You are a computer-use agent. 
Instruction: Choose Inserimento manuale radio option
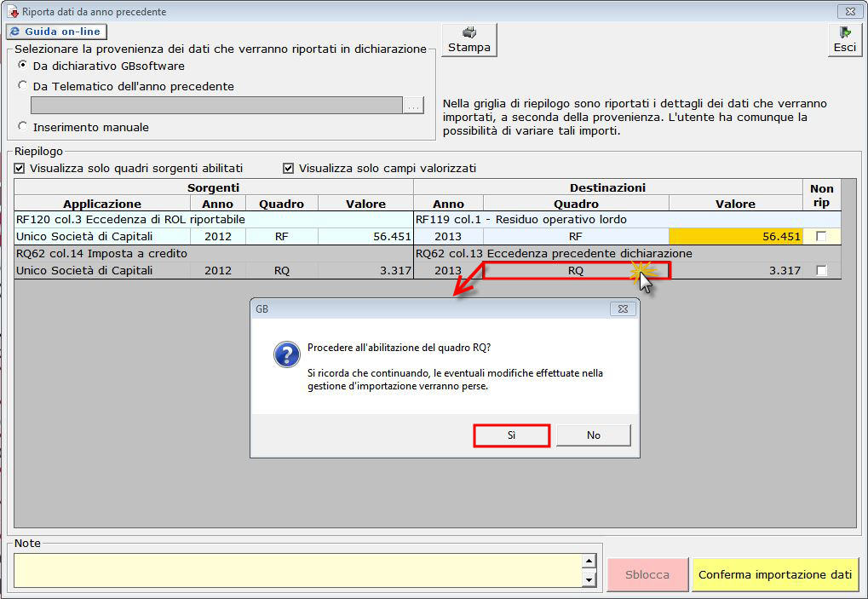(x=22, y=127)
